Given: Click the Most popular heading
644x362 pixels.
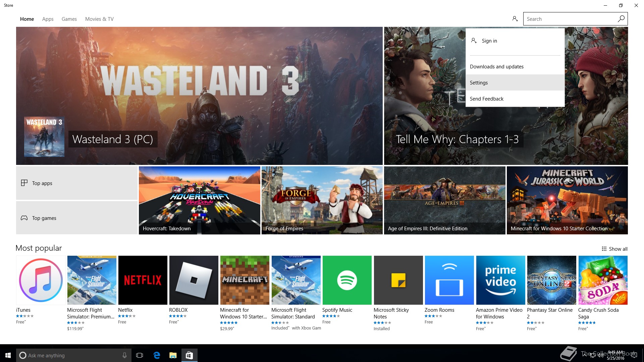Looking at the screenshot, I should (39, 248).
